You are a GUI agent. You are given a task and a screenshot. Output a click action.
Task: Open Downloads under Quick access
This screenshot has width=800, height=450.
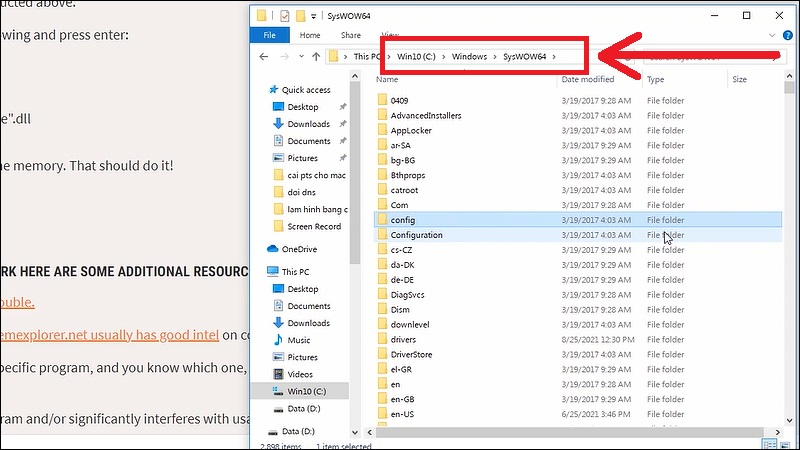coord(309,124)
